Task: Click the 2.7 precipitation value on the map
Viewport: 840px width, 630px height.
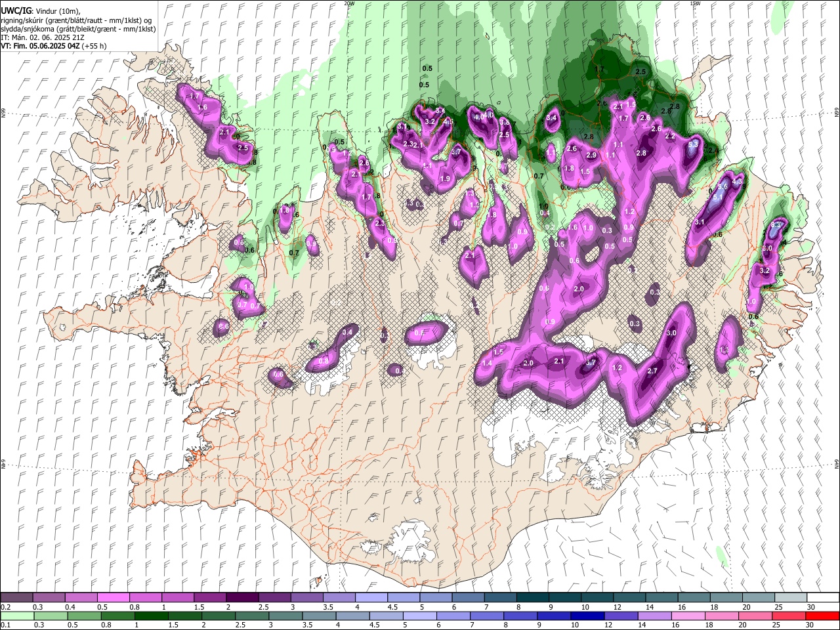Action: coord(652,371)
